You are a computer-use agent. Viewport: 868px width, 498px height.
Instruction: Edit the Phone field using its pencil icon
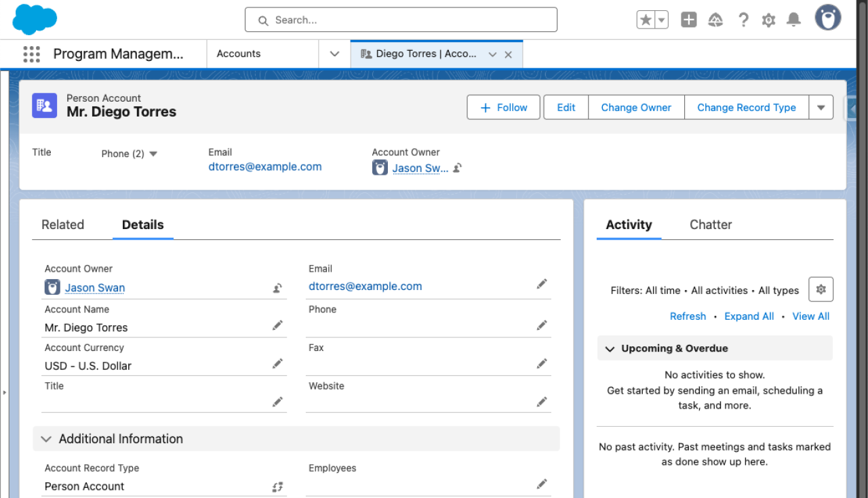tap(542, 325)
